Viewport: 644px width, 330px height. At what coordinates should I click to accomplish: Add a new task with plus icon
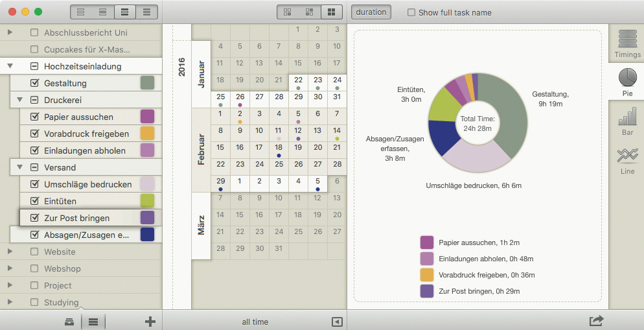(x=150, y=322)
